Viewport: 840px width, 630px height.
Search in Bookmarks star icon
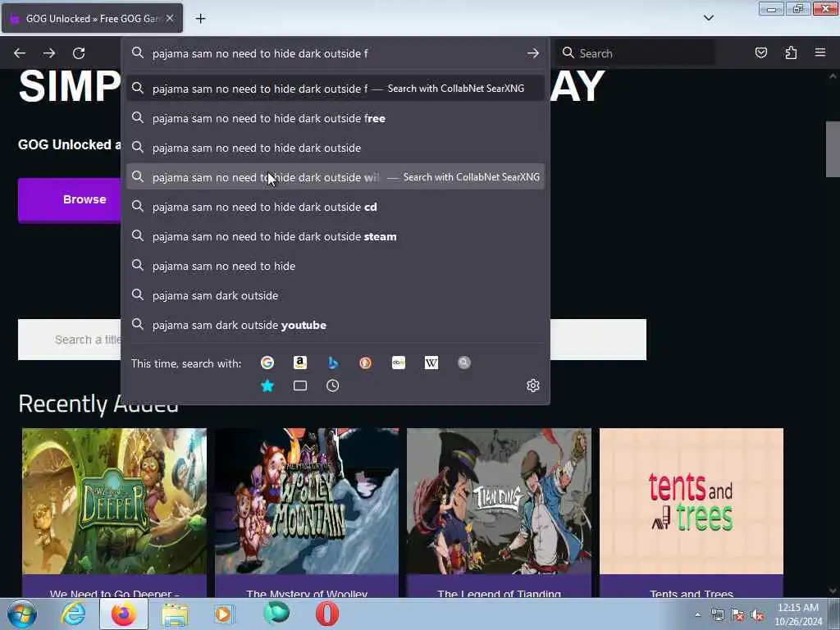point(267,386)
